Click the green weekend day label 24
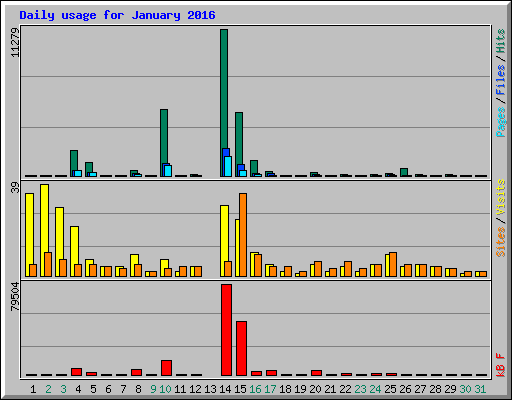The width and height of the screenshot is (512, 400). point(375,389)
